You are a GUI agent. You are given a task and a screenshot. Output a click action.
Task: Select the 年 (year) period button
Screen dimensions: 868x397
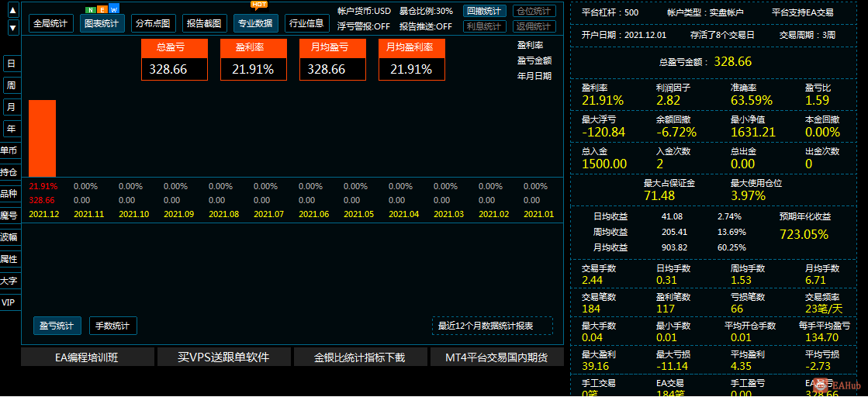[x=11, y=129]
